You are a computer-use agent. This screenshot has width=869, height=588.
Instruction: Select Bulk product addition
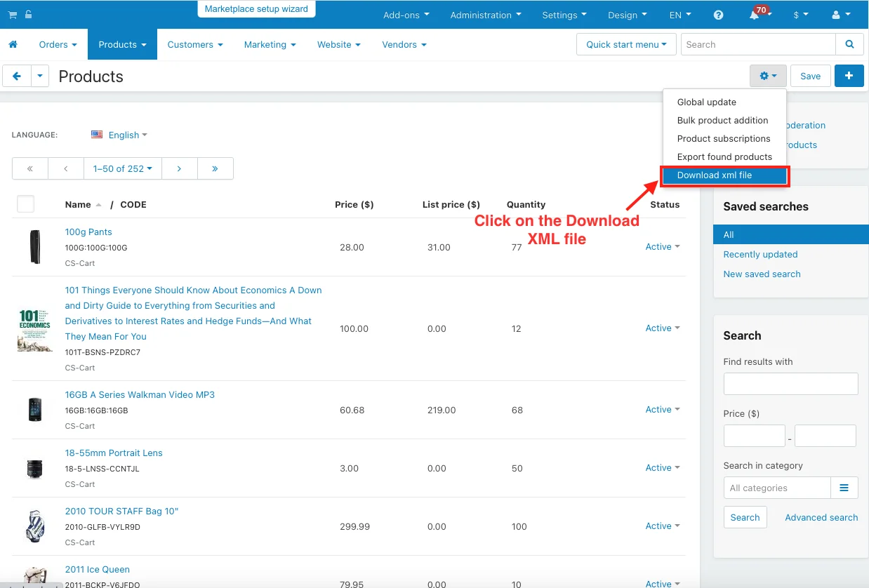coord(724,120)
